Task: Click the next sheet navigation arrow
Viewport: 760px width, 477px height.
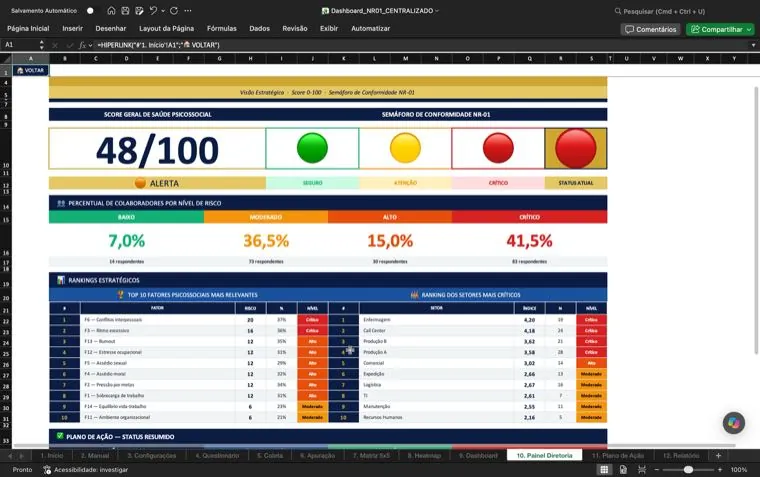Action: click(x=21, y=456)
